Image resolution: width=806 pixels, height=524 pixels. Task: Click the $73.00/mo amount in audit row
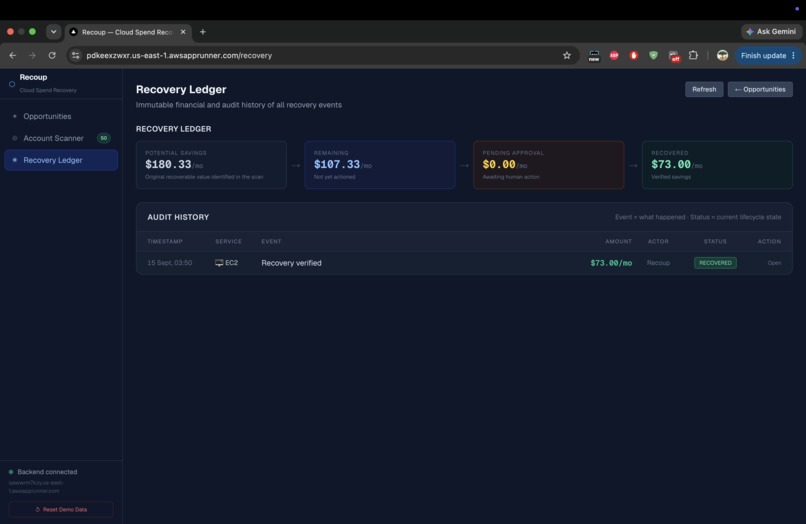611,263
